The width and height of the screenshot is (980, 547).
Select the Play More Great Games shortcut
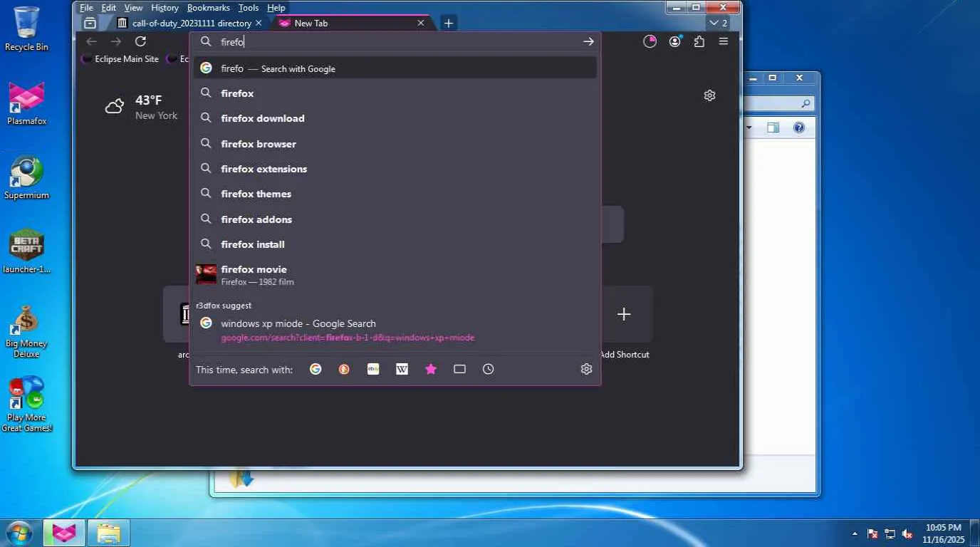(x=26, y=405)
